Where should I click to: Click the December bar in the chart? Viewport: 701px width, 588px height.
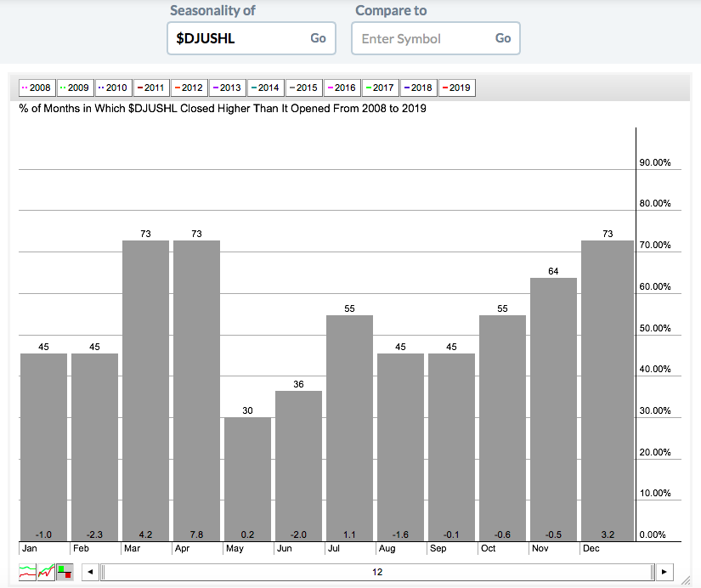605,391
